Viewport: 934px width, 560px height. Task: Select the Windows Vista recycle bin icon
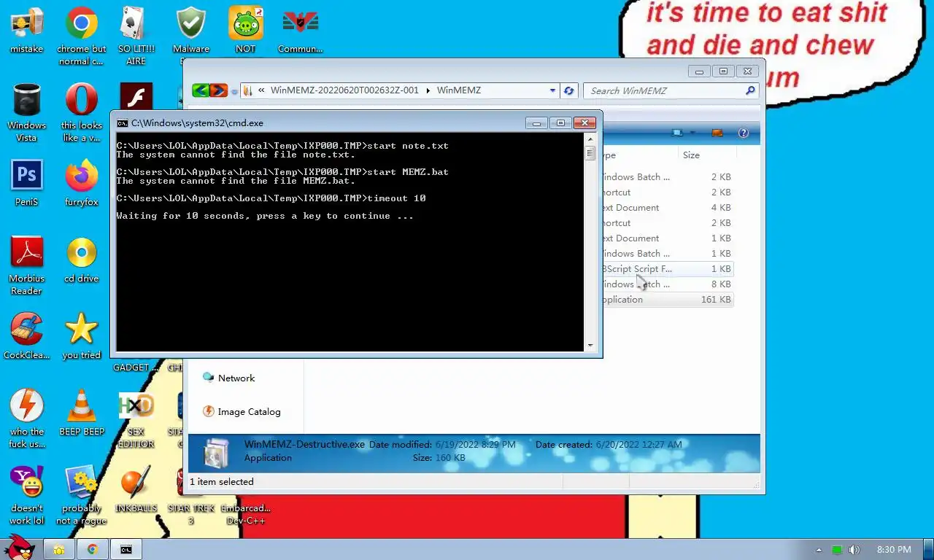coord(26,113)
